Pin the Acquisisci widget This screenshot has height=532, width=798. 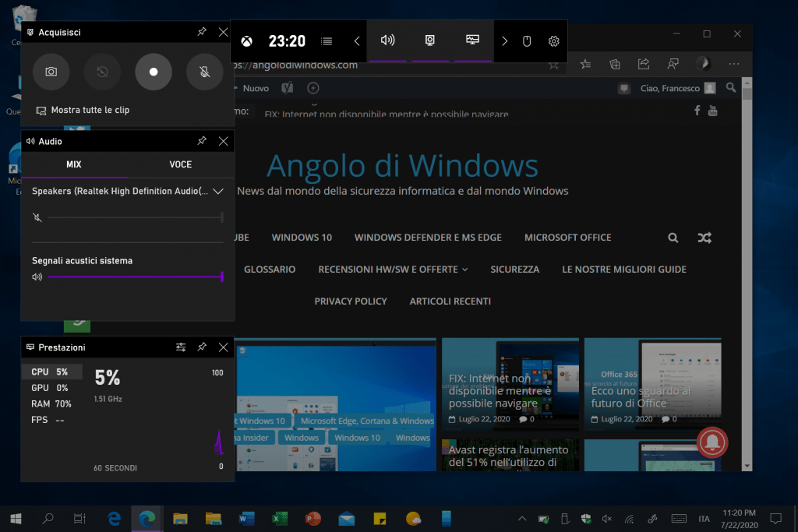click(202, 32)
